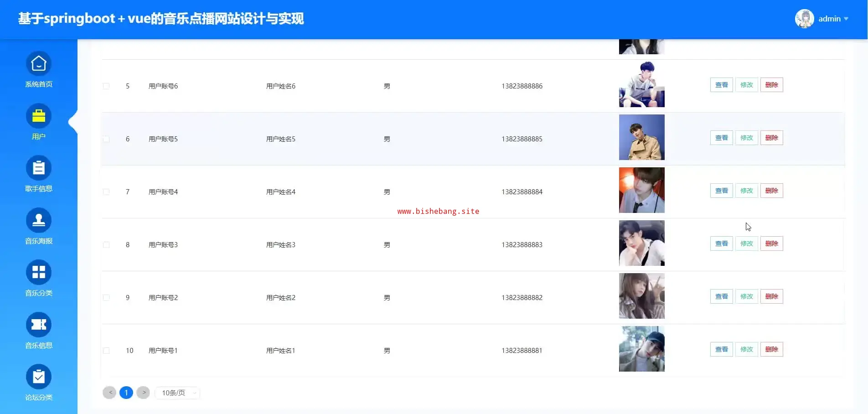The width and height of the screenshot is (868, 414).
Task: Switch to 歌手信息 menu label
Action: [39, 189]
